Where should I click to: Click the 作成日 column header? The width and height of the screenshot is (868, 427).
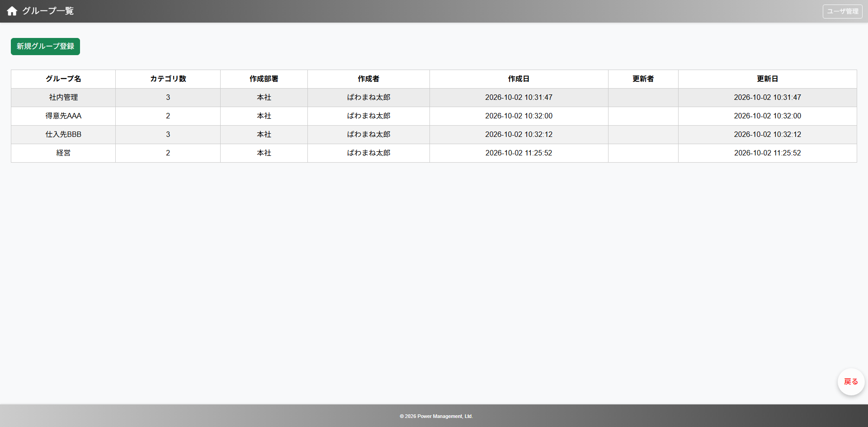519,79
